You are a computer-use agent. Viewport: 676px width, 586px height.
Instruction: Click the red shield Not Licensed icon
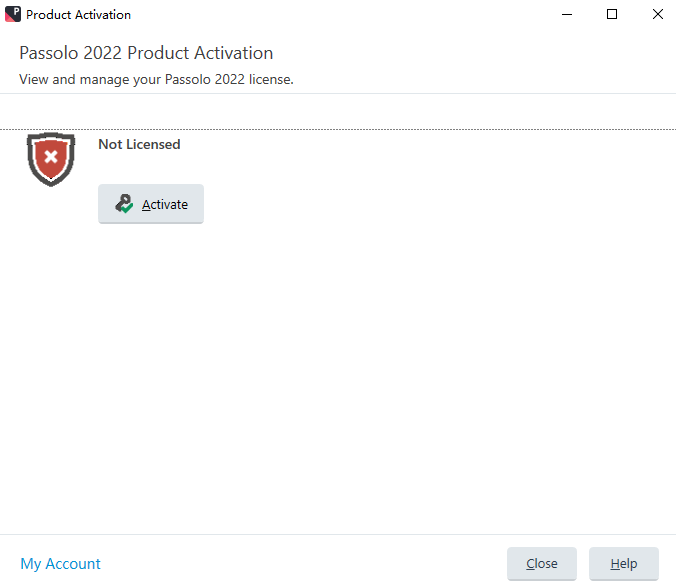click(x=51, y=159)
